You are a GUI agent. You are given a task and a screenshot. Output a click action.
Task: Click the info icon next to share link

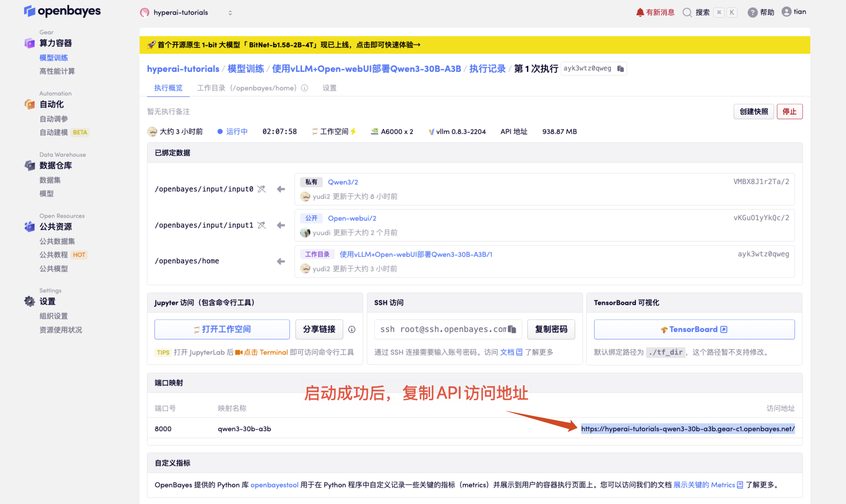tap(352, 329)
